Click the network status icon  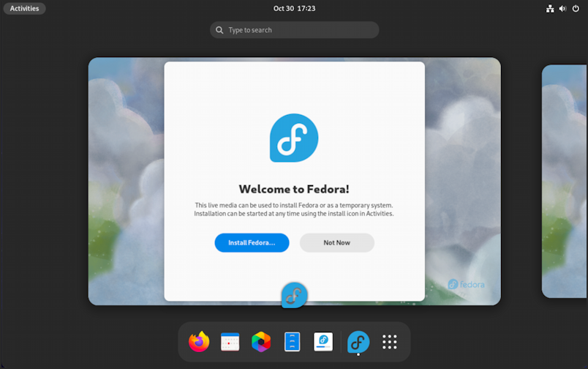[550, 8]
